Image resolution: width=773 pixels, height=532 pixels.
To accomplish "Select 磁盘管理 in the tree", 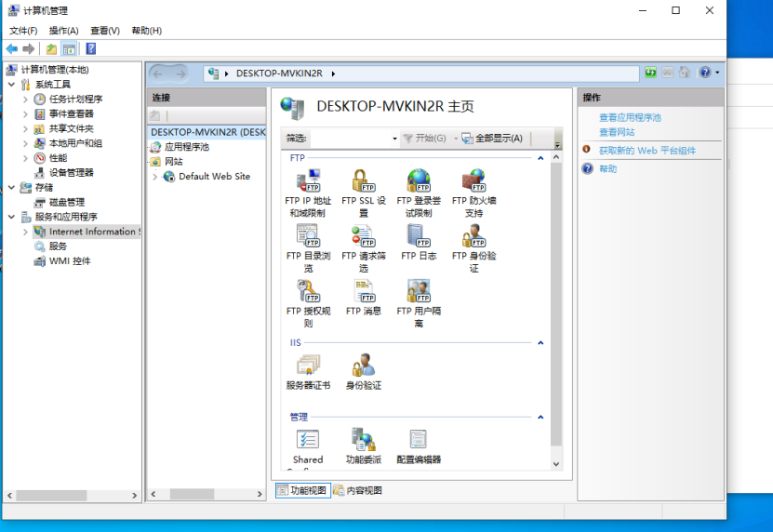I will [67, 202].
